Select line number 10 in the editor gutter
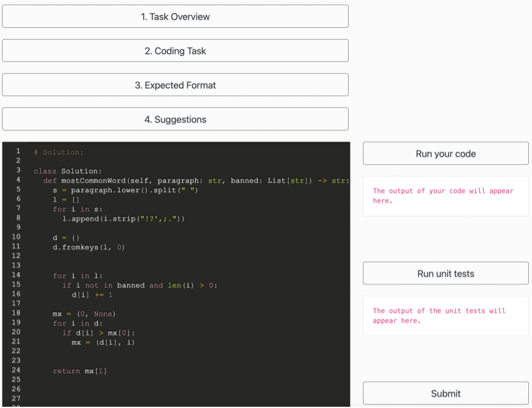Screen dimensions: 532x408 [x=16, y=237]
